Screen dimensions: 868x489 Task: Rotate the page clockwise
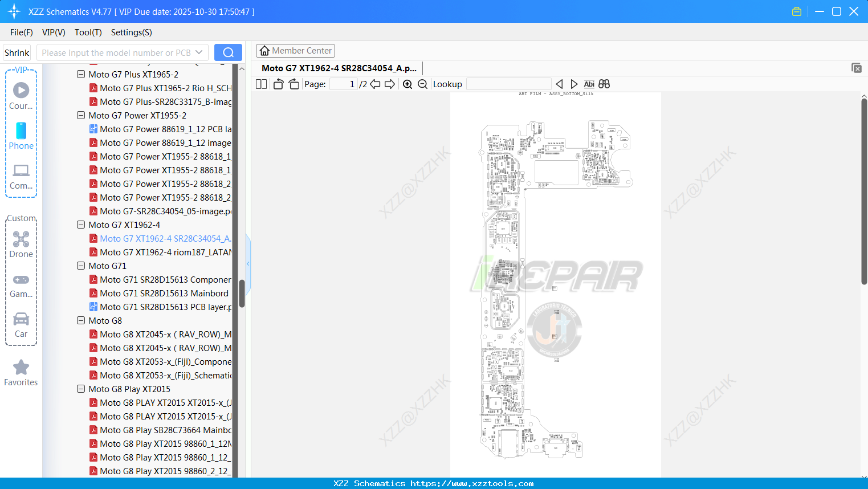click(294, 84)
